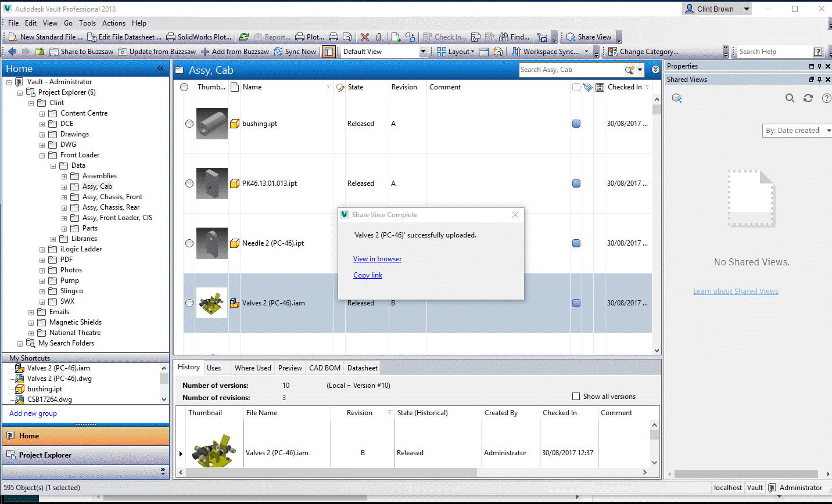Open the Layout dropdown menu
The image size is (832, 504).
click(461, 52)
